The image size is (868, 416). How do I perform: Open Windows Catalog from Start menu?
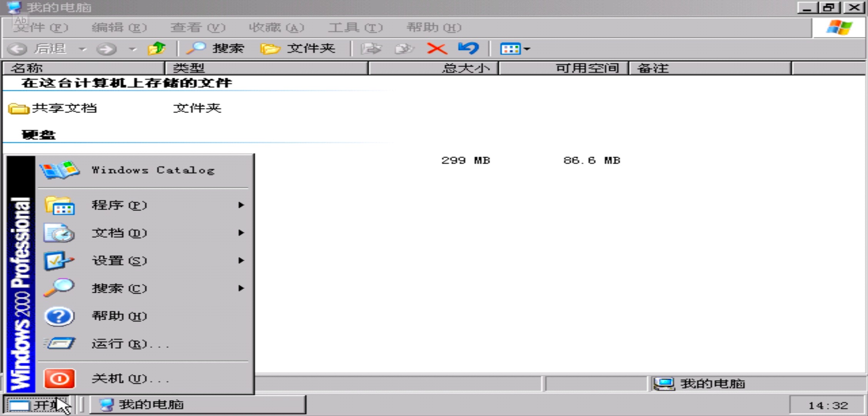click(152, 170)
